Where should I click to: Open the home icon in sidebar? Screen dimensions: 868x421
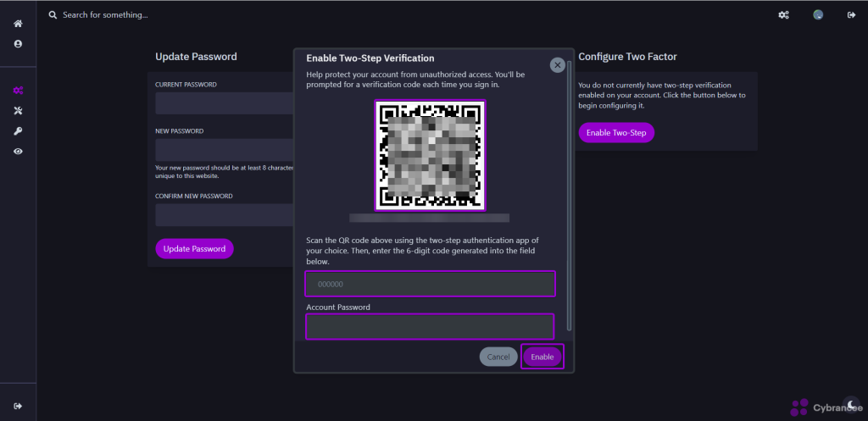click(x=18, y=24)
